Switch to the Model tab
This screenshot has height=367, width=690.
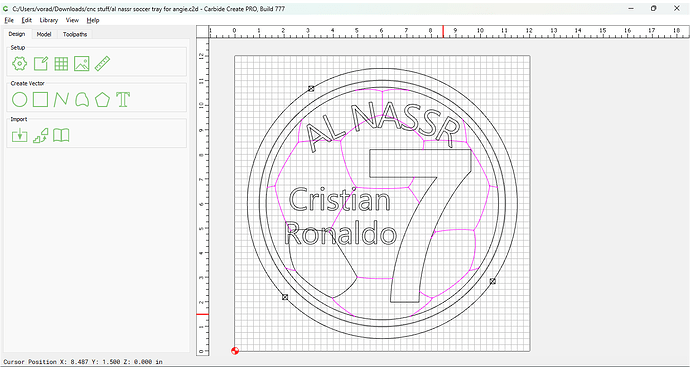click(x=44, y=34)
